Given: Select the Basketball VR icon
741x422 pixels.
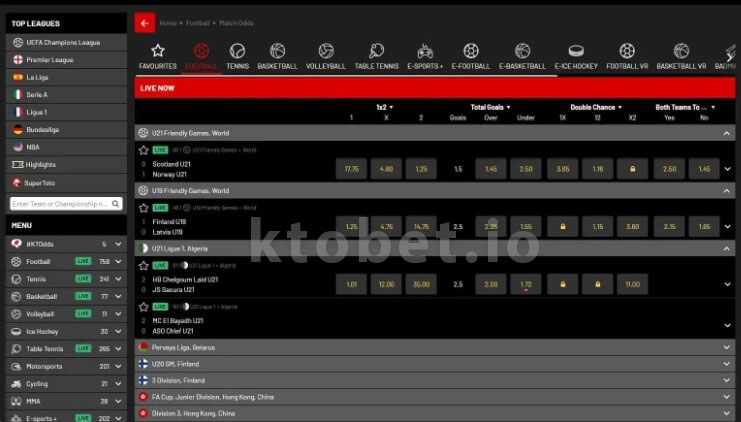Looking at the screenshot, I should click(x=681, y=51).
